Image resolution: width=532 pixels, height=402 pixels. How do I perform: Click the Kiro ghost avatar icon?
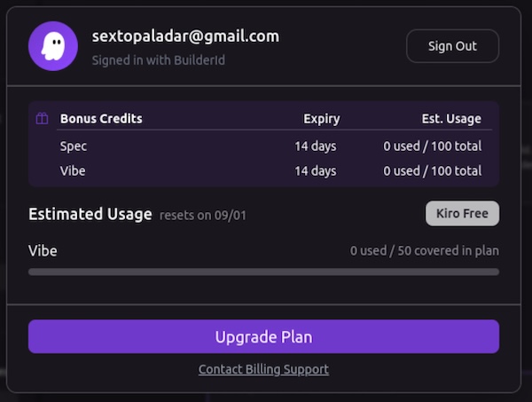(x=53, y=46)
